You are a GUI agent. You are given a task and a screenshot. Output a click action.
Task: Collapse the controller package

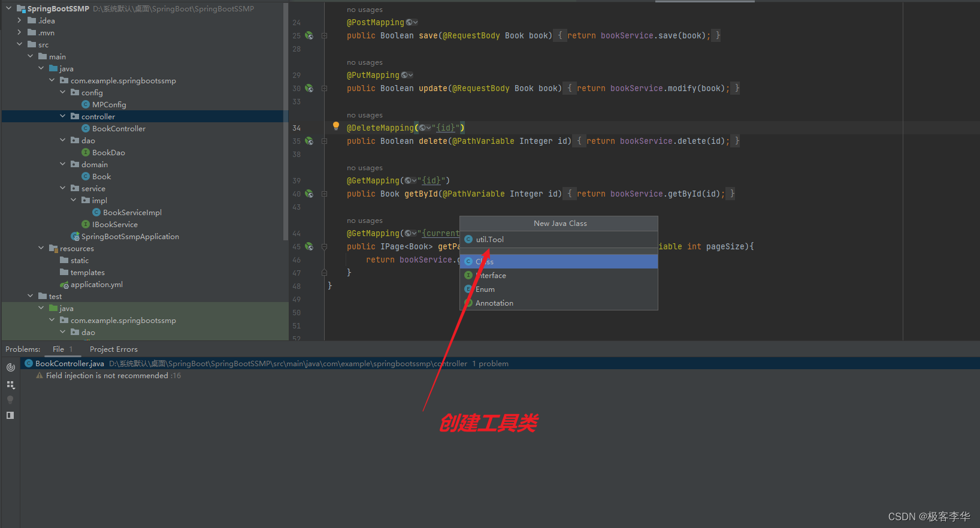(62, 116)
